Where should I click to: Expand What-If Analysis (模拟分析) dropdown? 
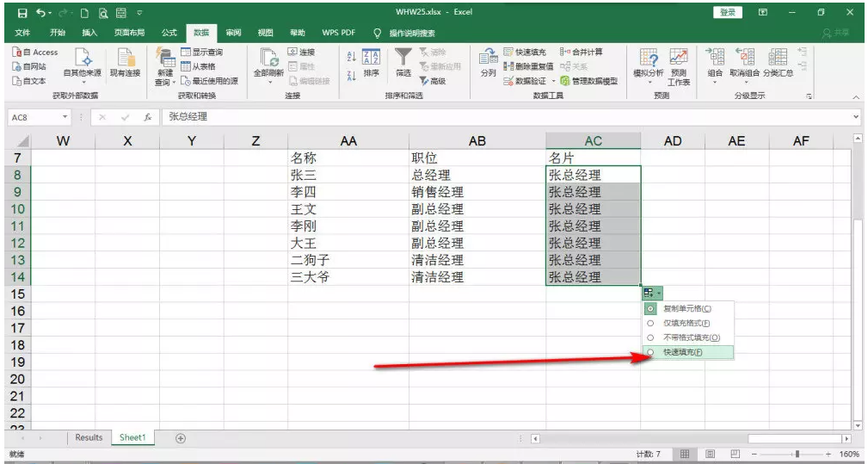pos(649,82)
